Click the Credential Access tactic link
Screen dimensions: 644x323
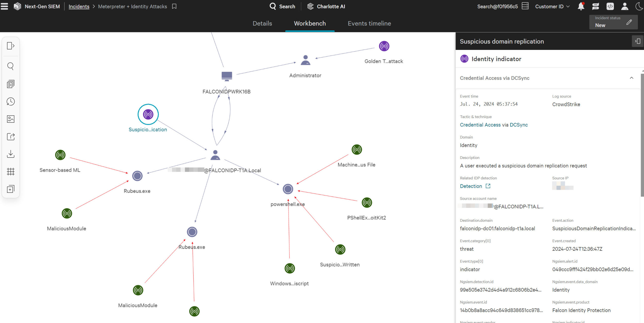[480, 125]
